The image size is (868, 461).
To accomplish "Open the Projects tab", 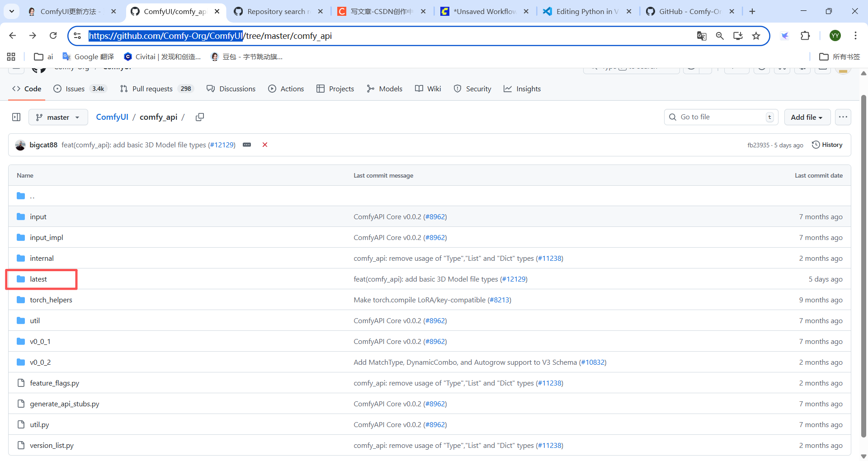I will pos(335,89).
